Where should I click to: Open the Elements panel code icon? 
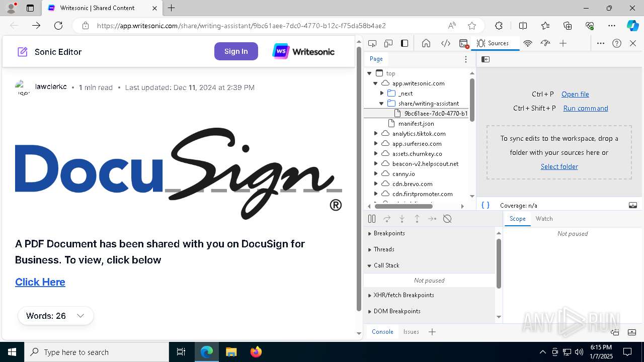click(446, 43)
